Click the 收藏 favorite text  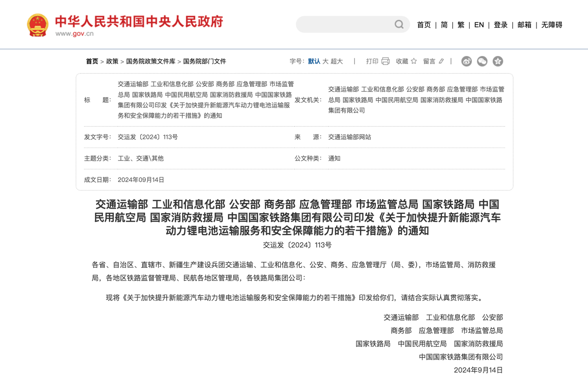click(402, 61)
